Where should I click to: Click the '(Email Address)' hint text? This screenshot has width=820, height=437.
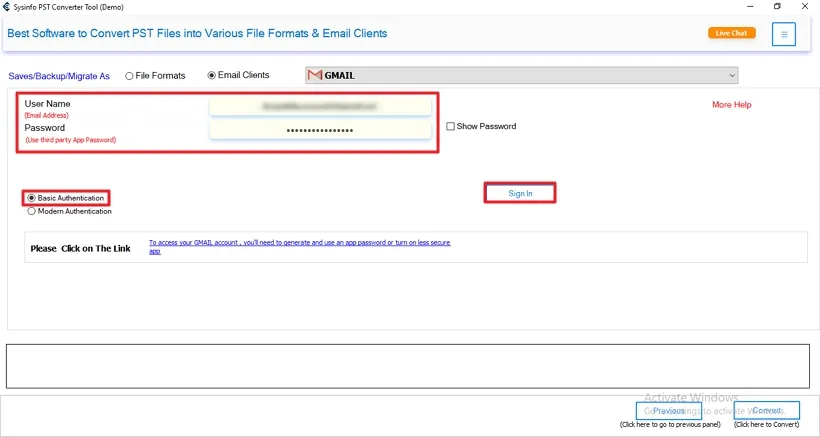(47, 116)
